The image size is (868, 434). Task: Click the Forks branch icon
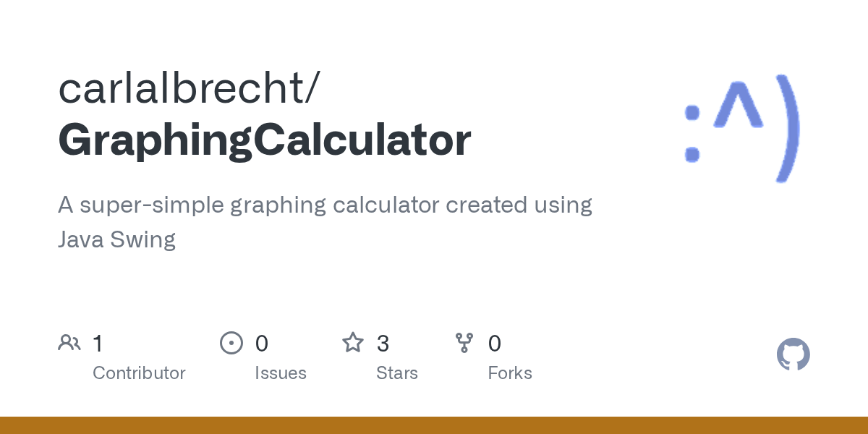point(464,343)
